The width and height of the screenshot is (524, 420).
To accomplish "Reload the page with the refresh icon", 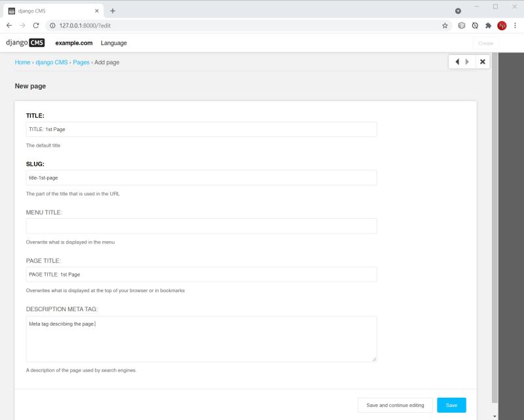I will point(36,25).
